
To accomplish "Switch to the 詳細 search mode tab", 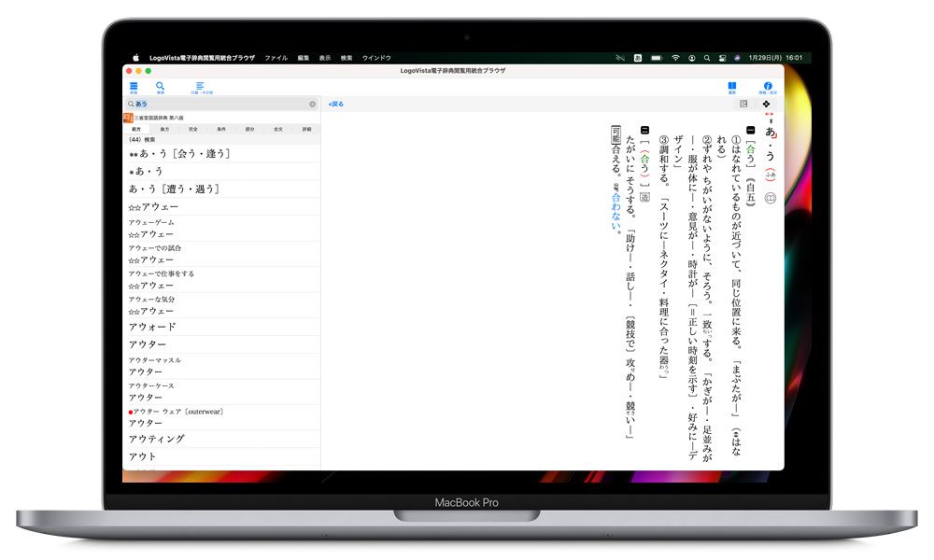I will 306,129.
